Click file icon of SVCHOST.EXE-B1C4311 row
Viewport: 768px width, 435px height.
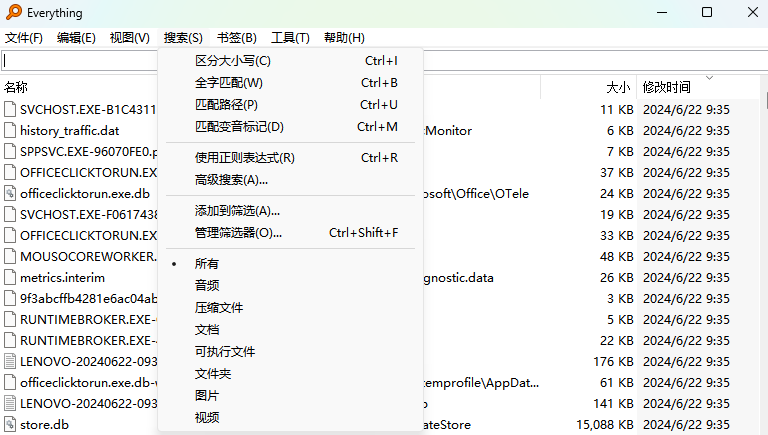click(10, 109)
